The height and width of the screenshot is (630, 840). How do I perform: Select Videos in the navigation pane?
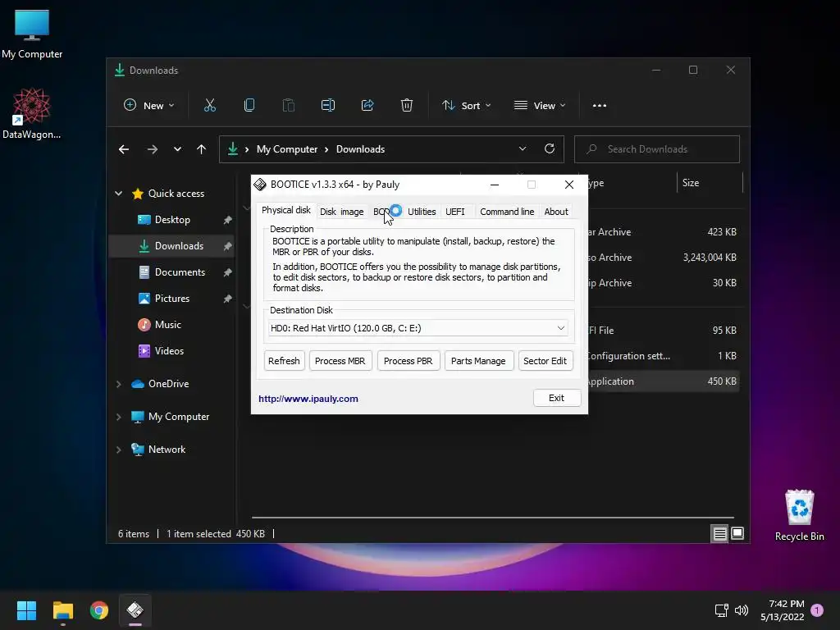pos(171,351)
